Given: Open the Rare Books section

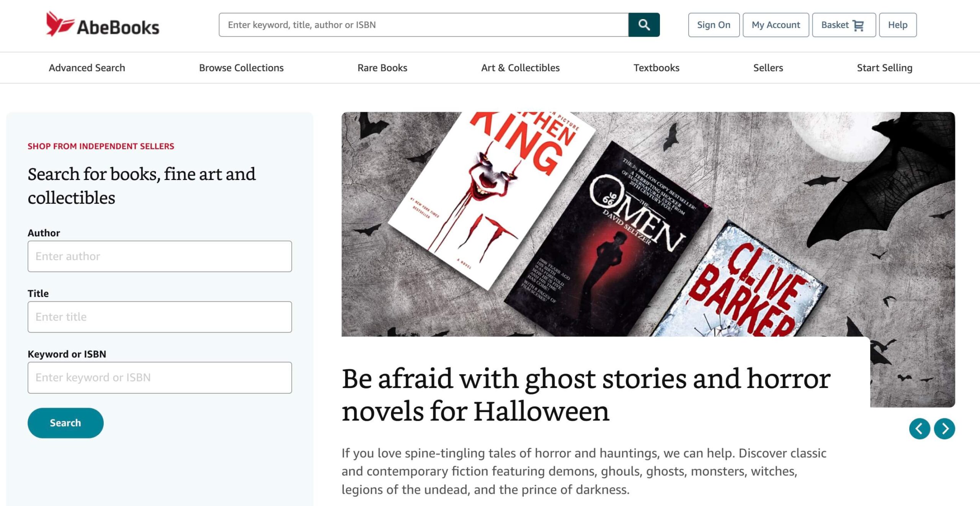Looking at the screenshot, I should coord(382,67).
